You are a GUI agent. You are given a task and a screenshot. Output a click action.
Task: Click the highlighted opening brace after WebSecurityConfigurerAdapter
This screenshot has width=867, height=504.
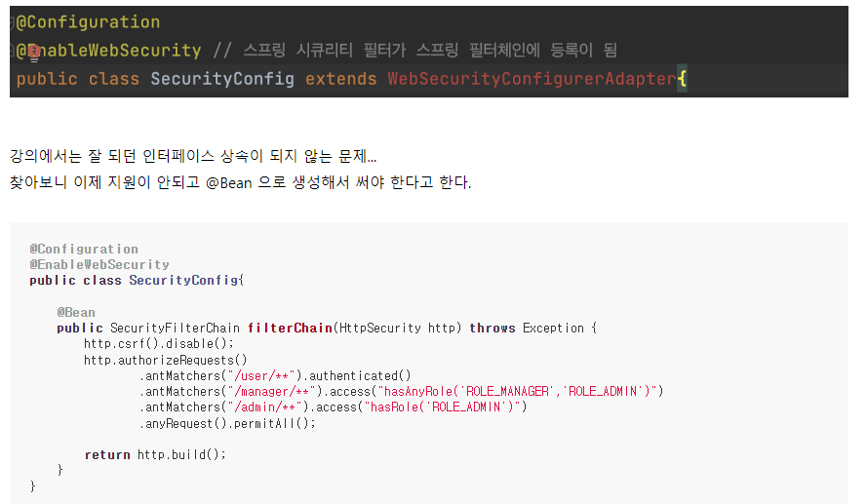(x=683, y=78)
